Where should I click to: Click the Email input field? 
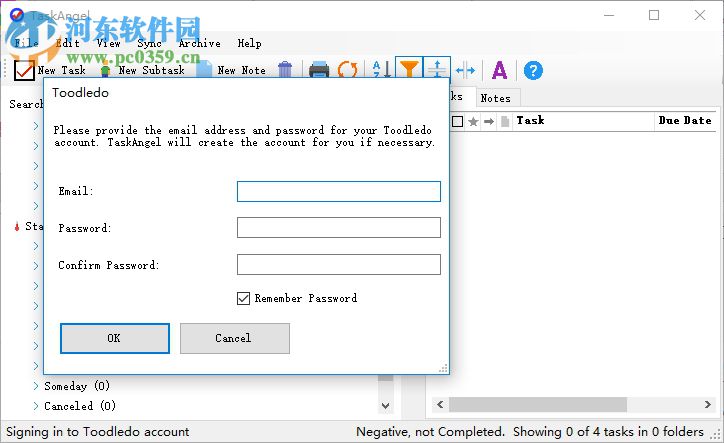click(338, 191)
